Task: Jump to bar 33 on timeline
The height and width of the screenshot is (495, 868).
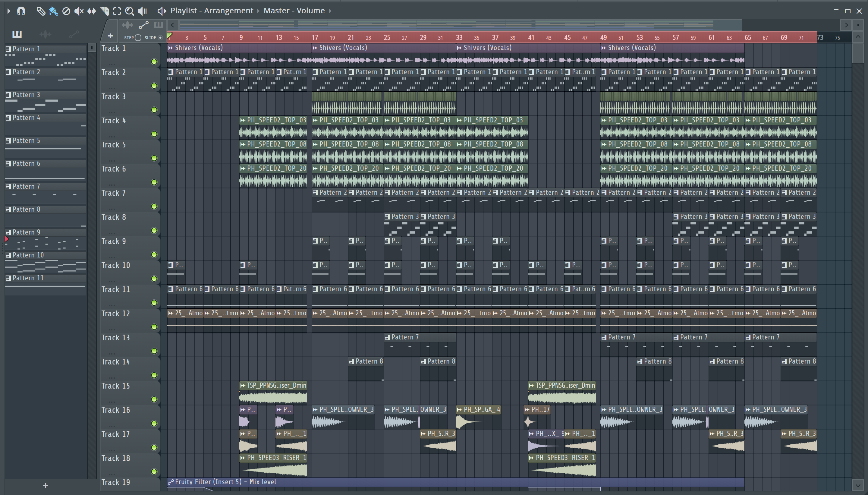Action: (459, 37)
